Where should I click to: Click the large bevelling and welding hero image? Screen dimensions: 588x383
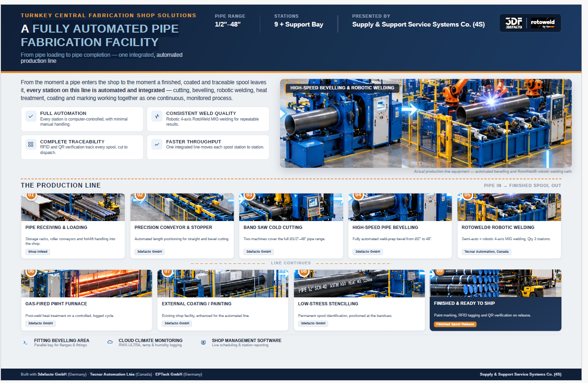pos(426,123)
